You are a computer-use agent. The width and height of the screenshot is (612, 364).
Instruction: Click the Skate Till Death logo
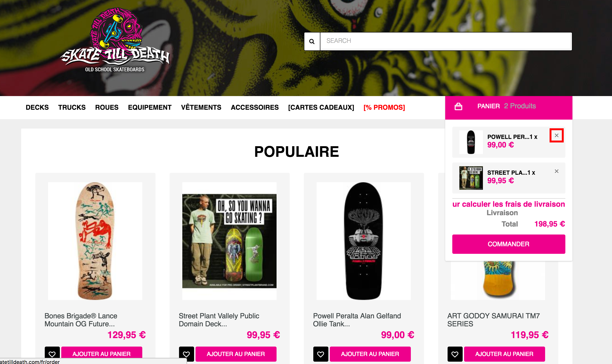point(115,40)
